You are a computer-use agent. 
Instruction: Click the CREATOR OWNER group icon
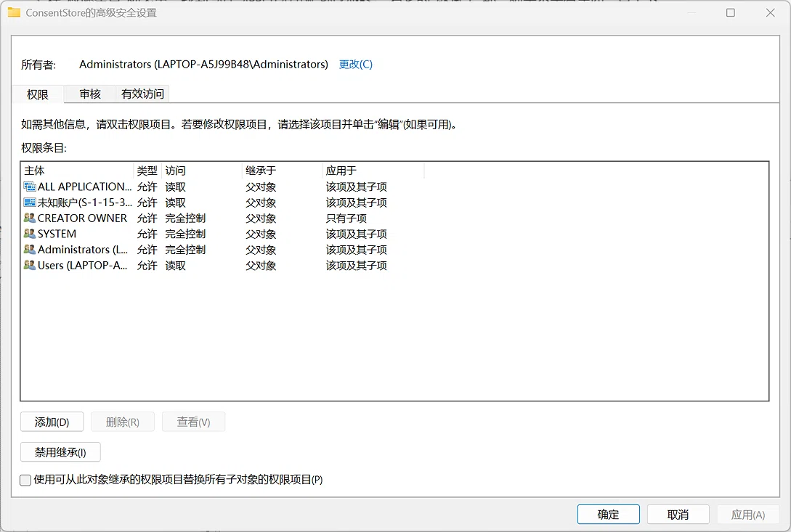coord(30,218)
